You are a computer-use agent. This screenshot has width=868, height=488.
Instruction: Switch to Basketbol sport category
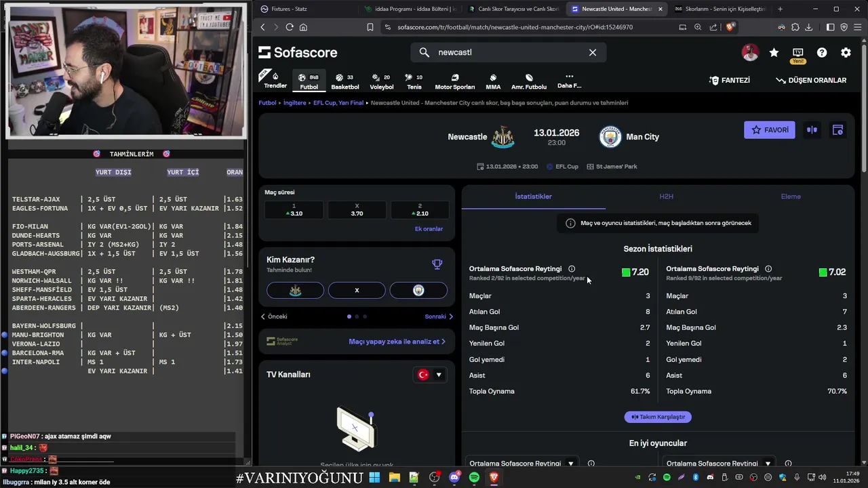click(345, 81)
